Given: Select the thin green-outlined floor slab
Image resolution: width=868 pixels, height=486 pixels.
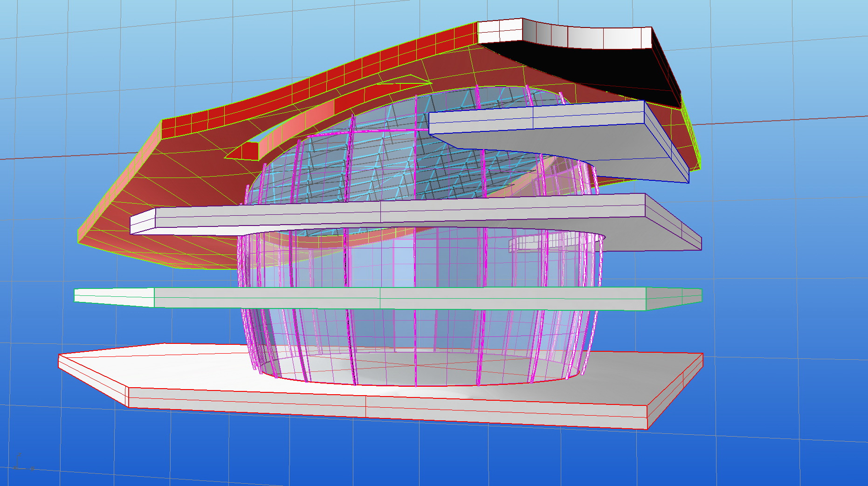Looking at the screenshot, I should [x=387, y=298].
